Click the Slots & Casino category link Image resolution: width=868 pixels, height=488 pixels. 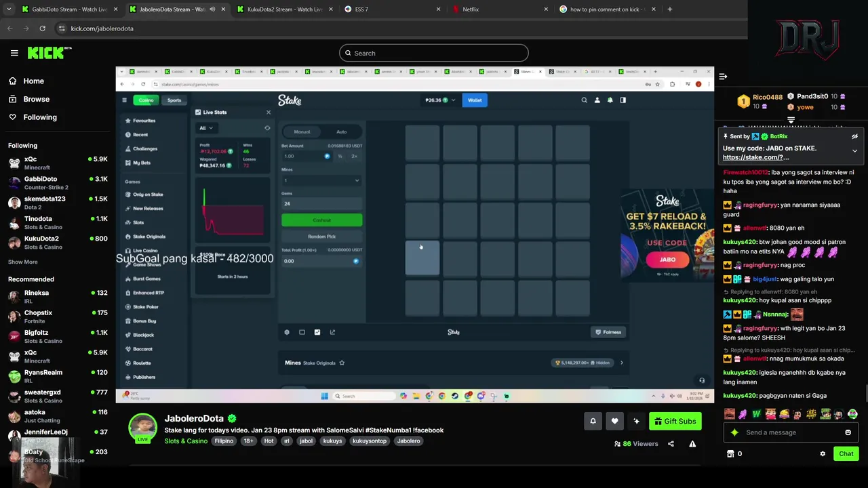(x=186, y=441)
